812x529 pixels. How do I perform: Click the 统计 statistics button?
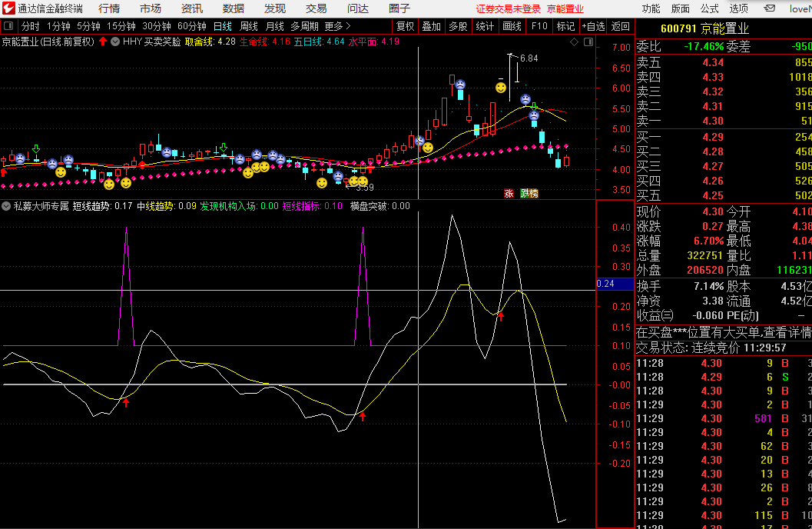485,26
